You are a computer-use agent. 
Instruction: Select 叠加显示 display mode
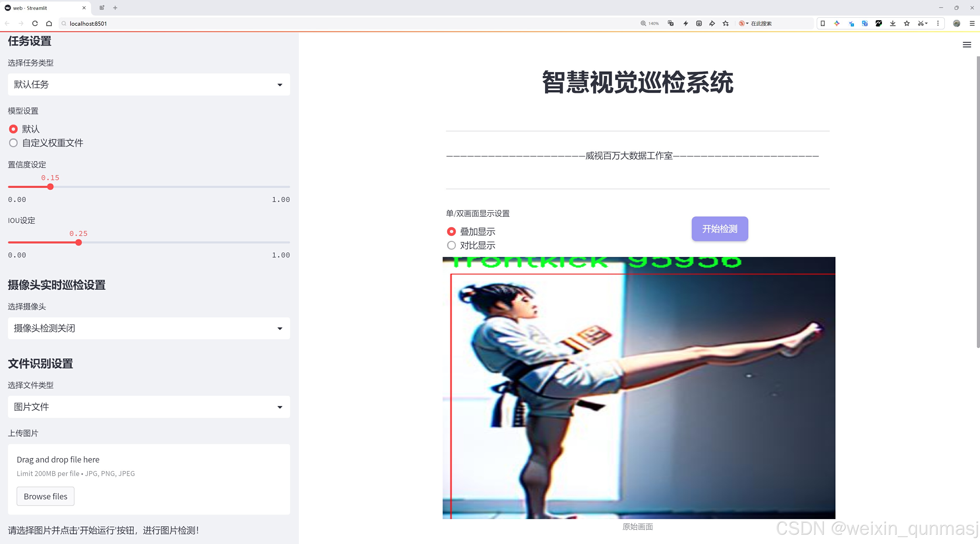tap(451, 231)
